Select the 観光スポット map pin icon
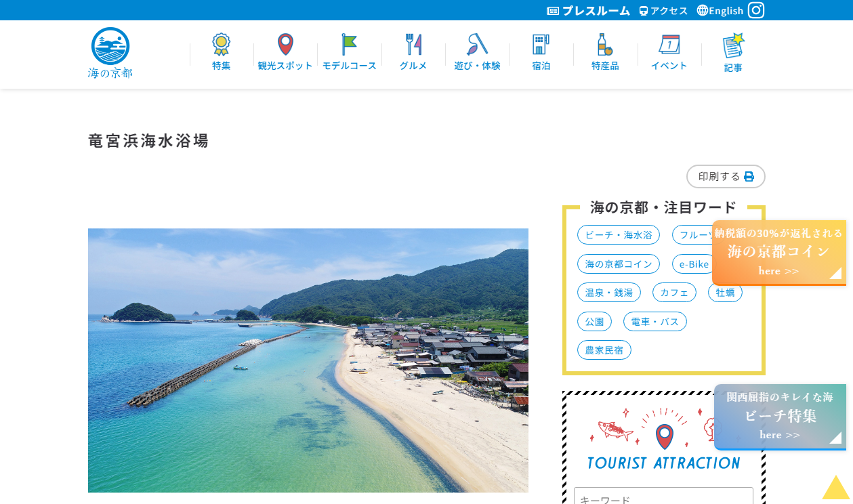853x504 pixels. (285, 45)
